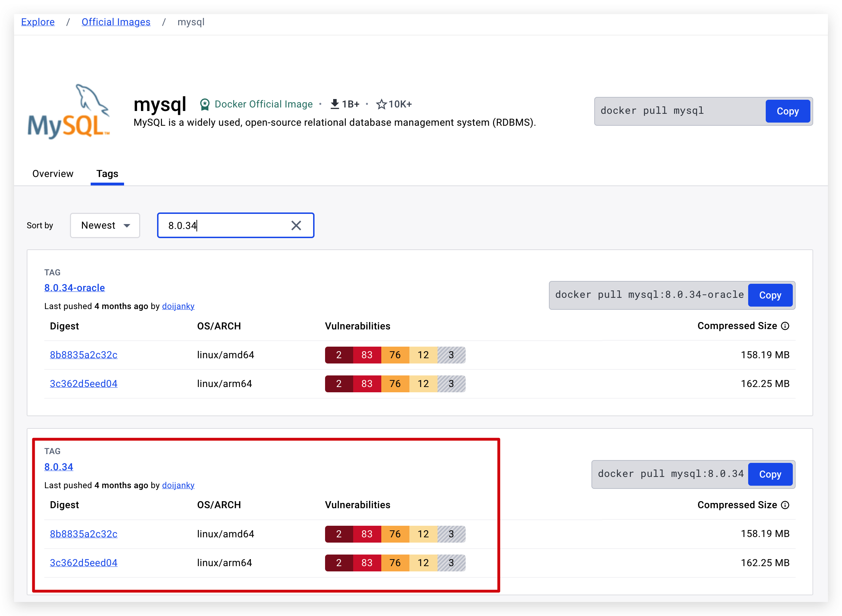Click the Docker Official Image label text

pos(263,104)
